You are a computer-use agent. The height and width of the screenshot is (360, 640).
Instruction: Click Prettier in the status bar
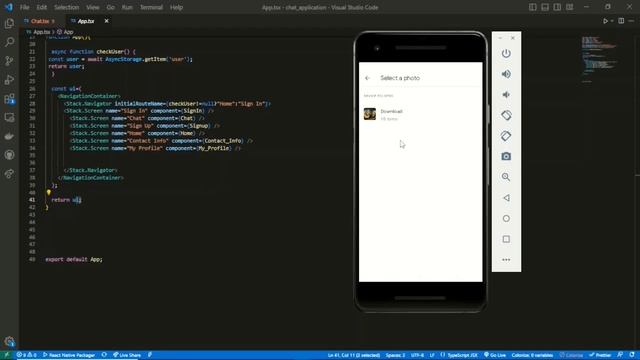[x=600, y=355]
